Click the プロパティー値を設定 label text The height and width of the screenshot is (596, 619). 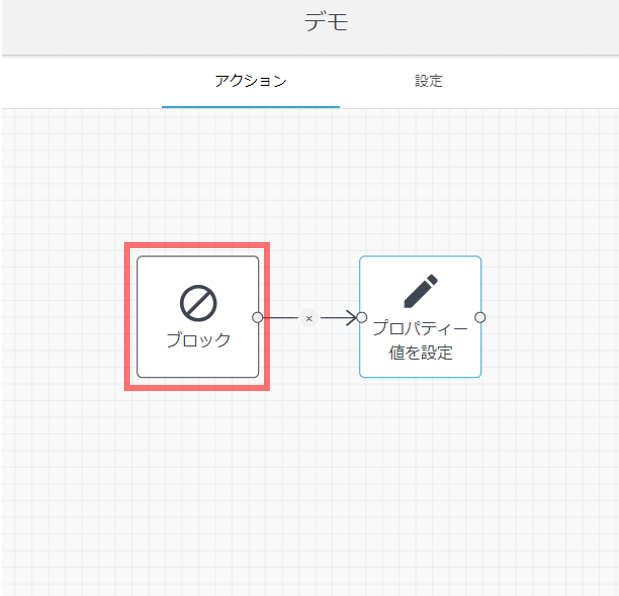pos(420,340)
